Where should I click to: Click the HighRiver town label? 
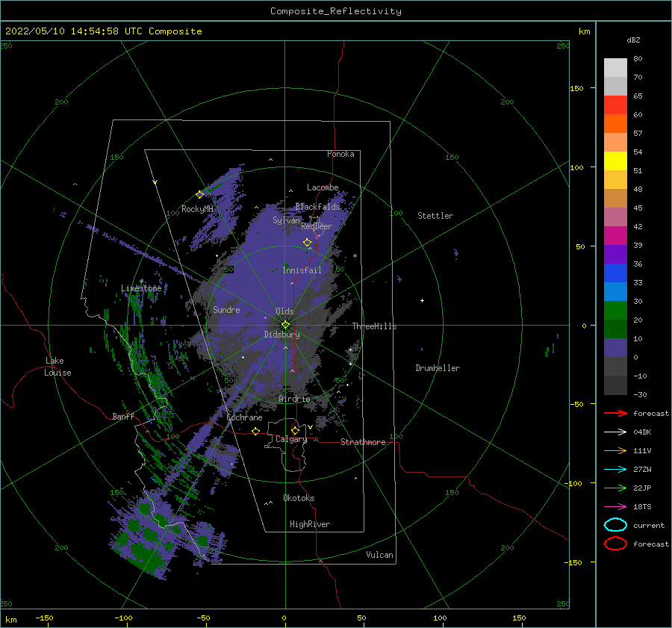310,524
